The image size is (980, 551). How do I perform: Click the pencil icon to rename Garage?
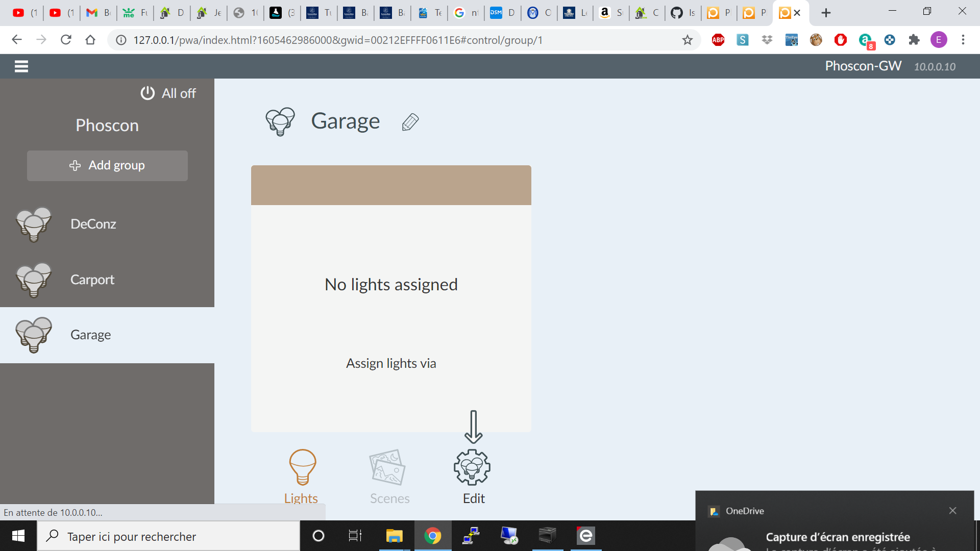pos(410,122)
